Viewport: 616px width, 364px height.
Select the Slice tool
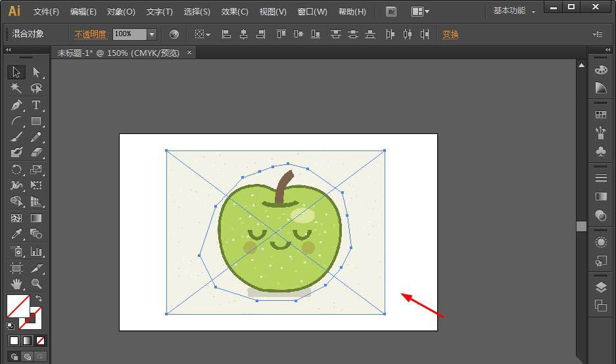coord(36,268)
